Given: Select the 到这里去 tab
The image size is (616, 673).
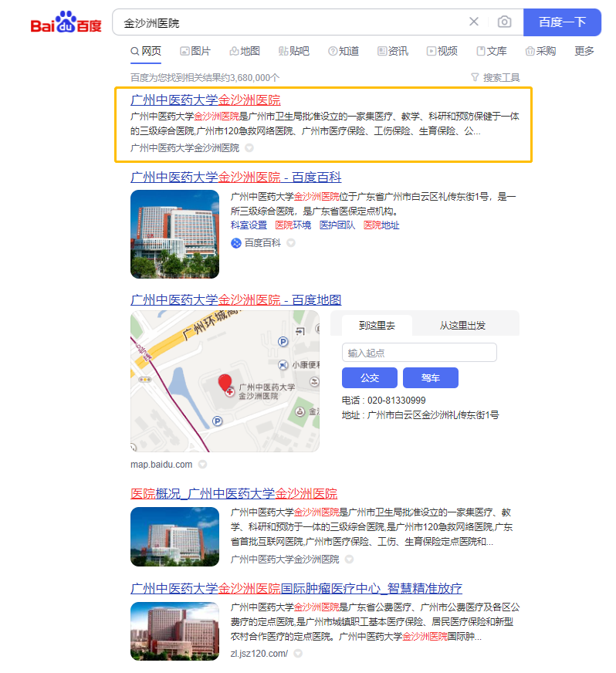Looking at the screenshot, I should tap(377, 326).
